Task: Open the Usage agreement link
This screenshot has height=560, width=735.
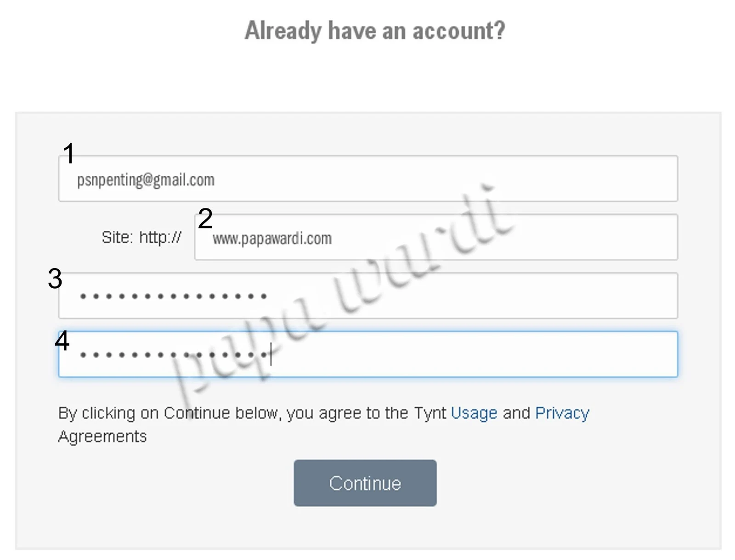Action: coord(474,413)
